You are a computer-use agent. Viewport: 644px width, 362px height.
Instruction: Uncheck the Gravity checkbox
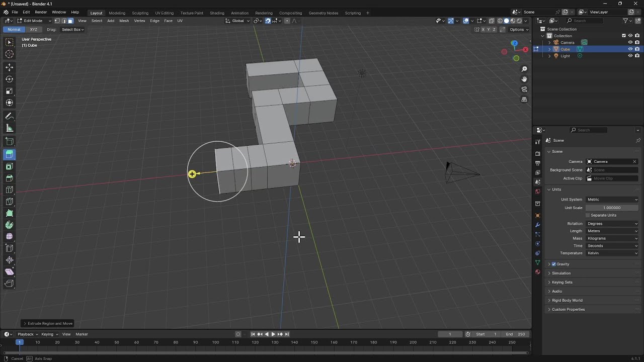click(x=554, y=264)
